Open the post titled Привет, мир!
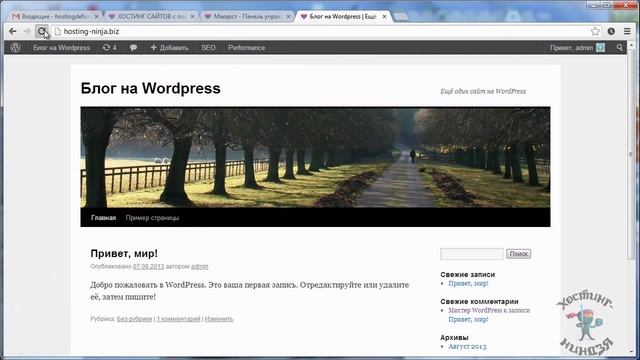Image resolution: width=640 pixels, height=360 pixels. [124, 253]
